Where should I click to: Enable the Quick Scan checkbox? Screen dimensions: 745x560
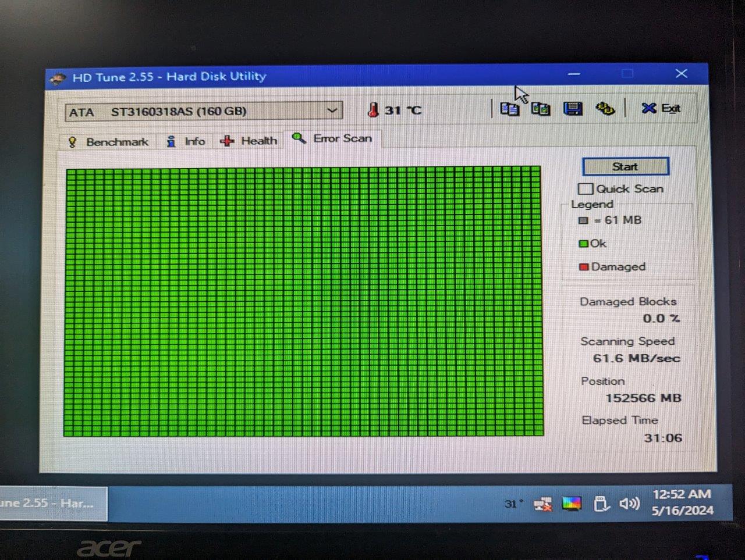point(586,188)
